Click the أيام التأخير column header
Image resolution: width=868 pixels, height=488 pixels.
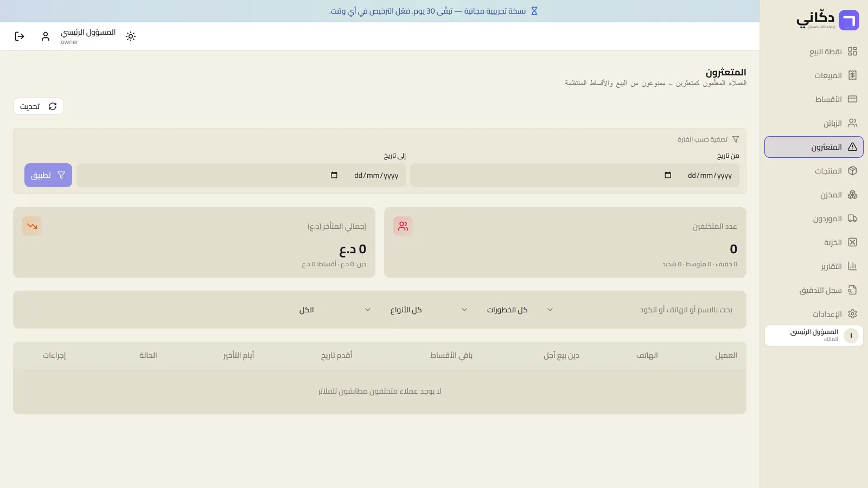[x=239, y=355]
